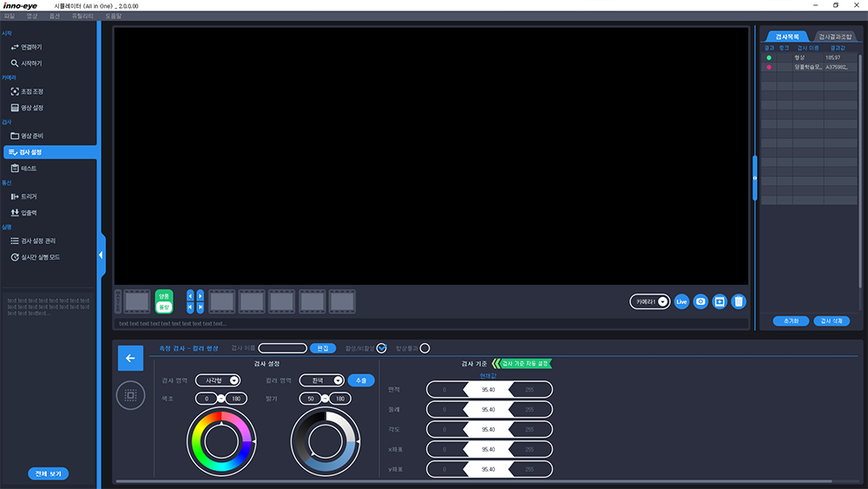Select 검사 설정 sidebar item
Screen dimensions: 868x489
tap(49, 152)
